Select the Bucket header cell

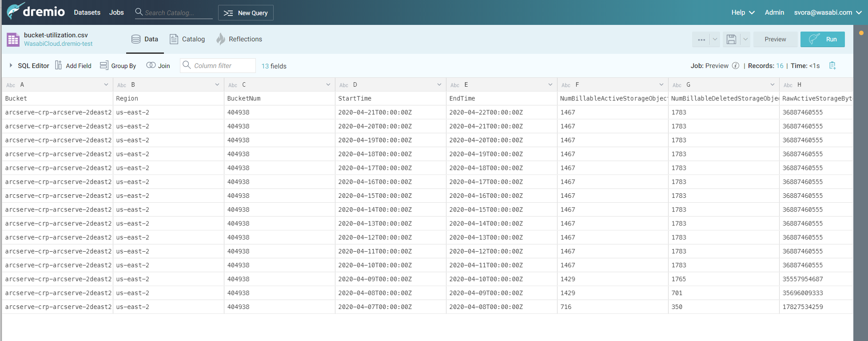click(58, 99)
